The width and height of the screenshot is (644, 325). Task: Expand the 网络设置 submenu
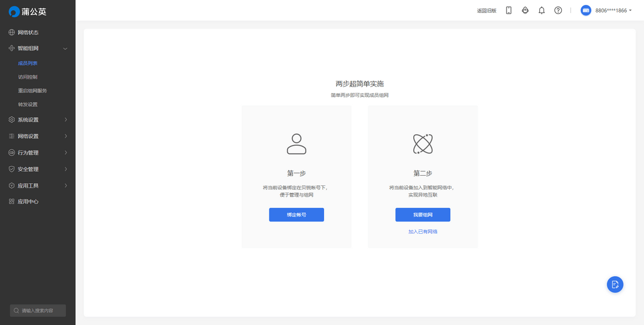click(x=38, y=136)
